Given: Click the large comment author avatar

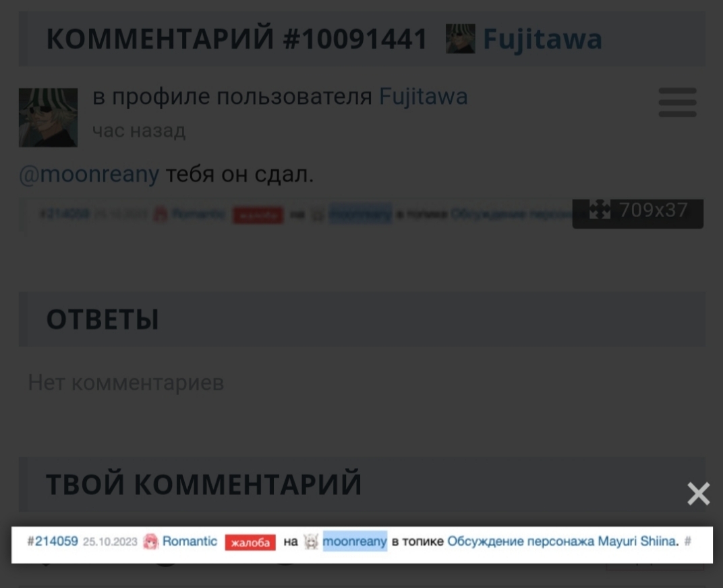Looking at the screenshot, I should coord(48,117).
